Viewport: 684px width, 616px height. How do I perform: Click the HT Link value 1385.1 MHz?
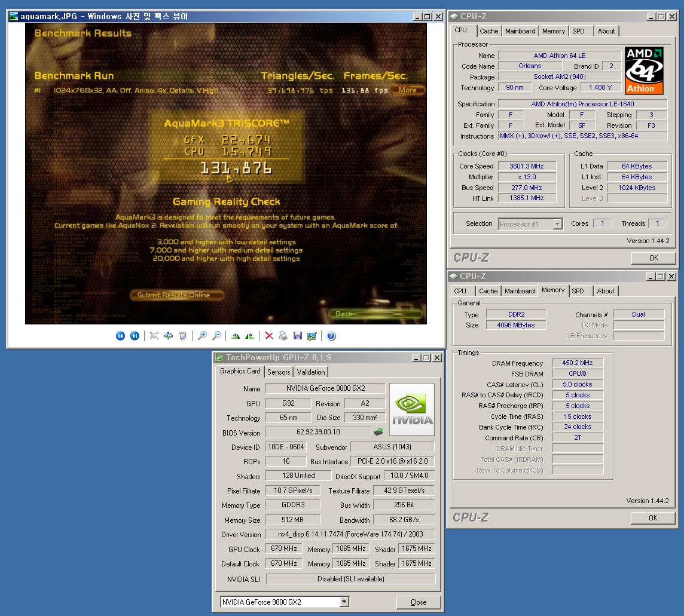click(x=527, y=198)
